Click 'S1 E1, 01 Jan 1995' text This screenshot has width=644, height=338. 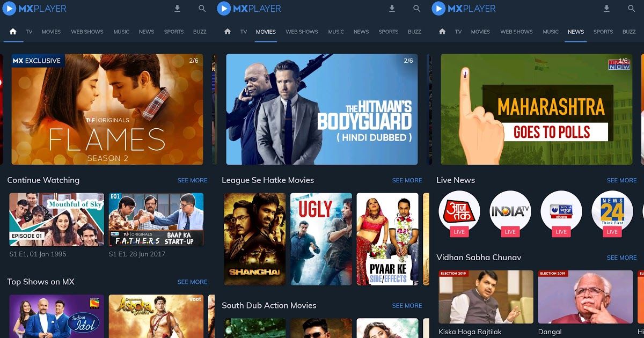(38, 254)
